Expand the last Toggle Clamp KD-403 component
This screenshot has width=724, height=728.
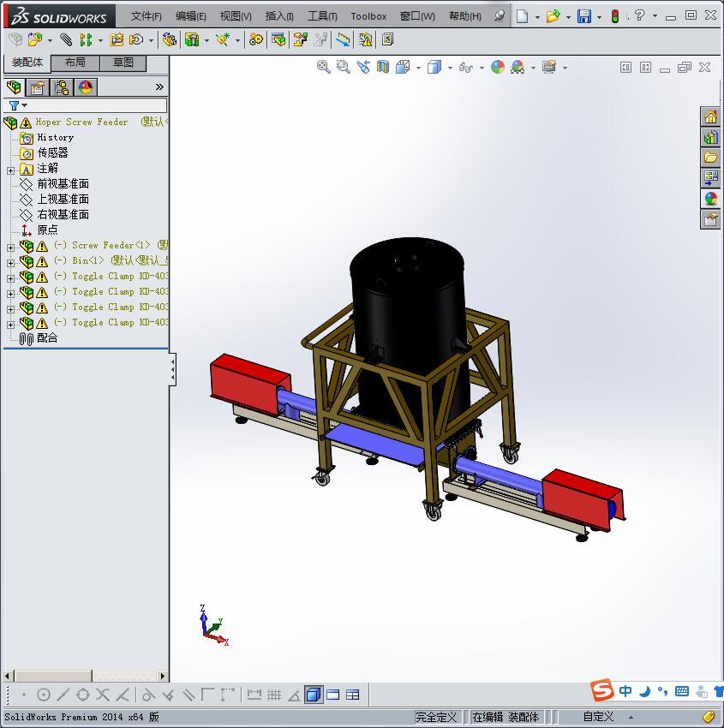[x=10, y=325]
